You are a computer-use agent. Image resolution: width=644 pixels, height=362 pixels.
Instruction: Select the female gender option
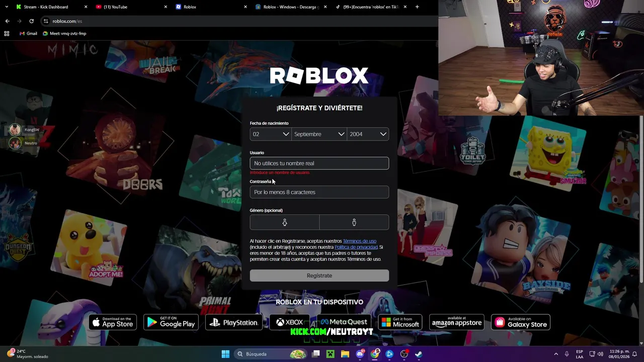(284, 222)
